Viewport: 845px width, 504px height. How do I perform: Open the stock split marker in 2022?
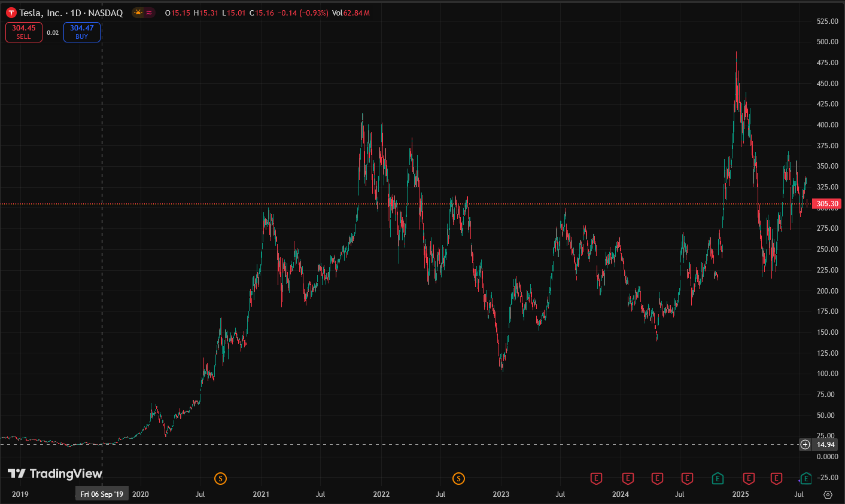tap(459, 478)
